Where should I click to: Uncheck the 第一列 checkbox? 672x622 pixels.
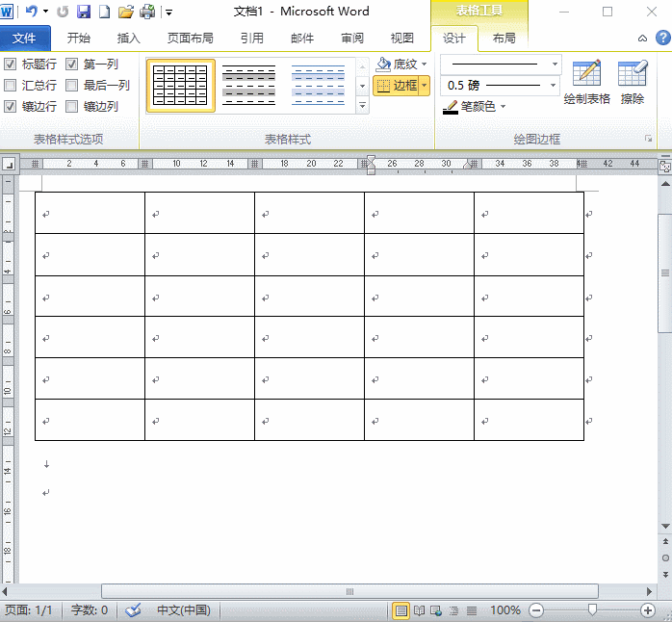tap(71, 65)
